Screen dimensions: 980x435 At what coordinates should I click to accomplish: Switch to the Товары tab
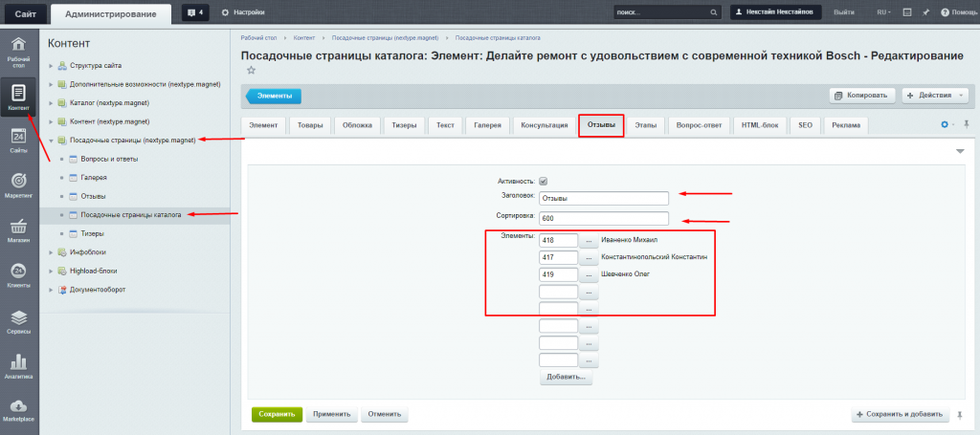pos(310,125)
